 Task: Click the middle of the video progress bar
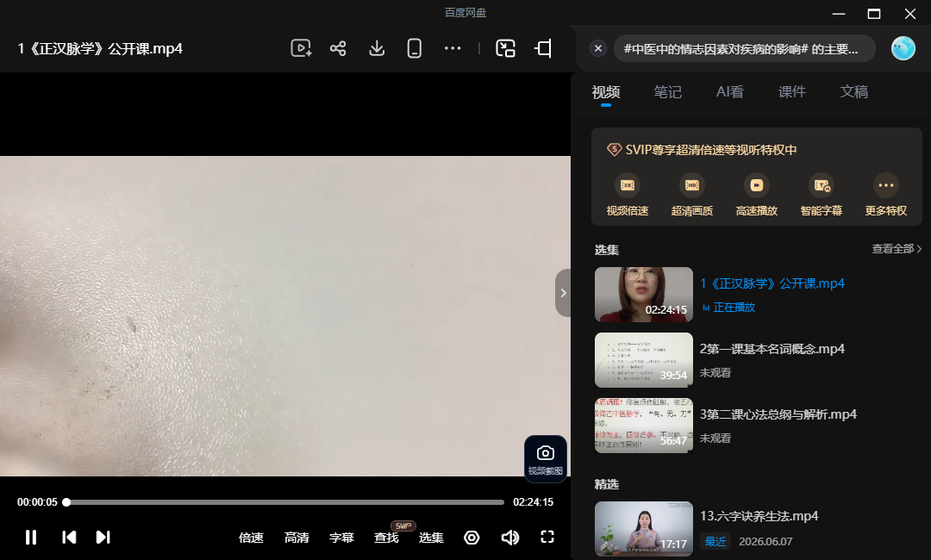285,502
